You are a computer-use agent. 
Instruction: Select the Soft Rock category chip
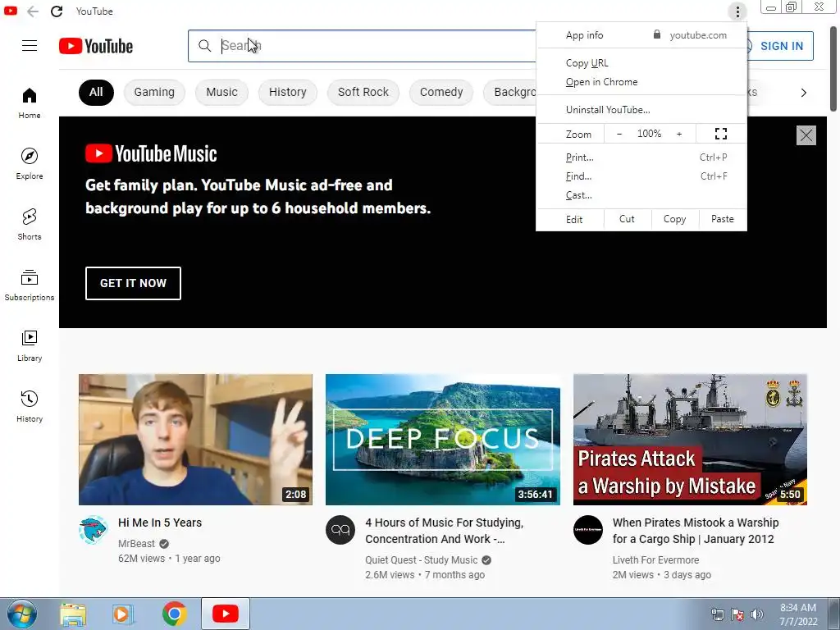[x=363, y=92]
